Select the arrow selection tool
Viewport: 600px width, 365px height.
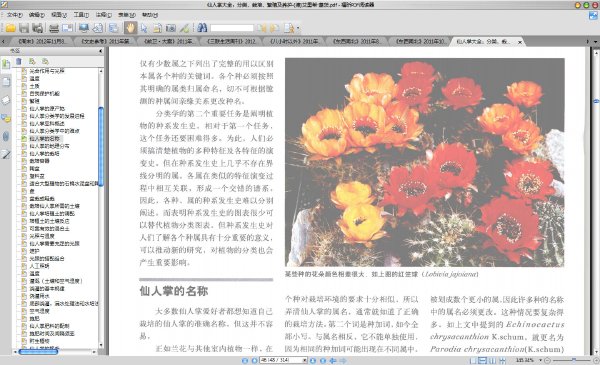(x=144, y=28)
